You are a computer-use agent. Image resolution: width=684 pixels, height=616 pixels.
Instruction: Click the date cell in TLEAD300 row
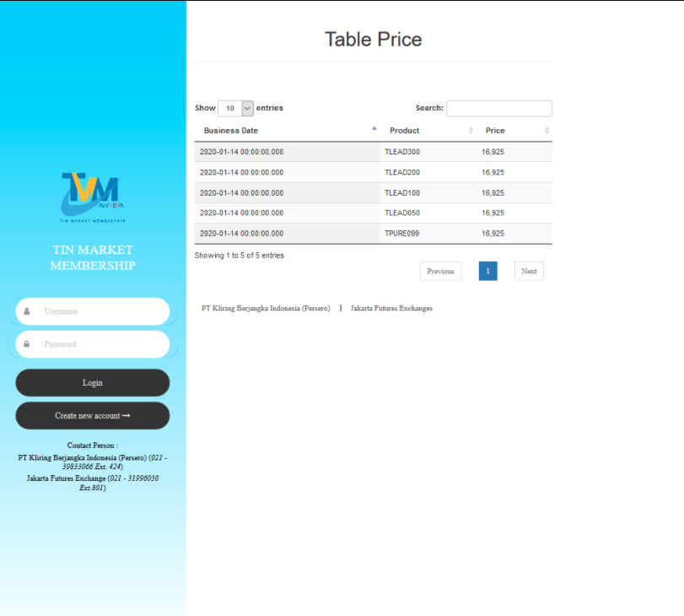pyautogui.click(x=287, y=152)
